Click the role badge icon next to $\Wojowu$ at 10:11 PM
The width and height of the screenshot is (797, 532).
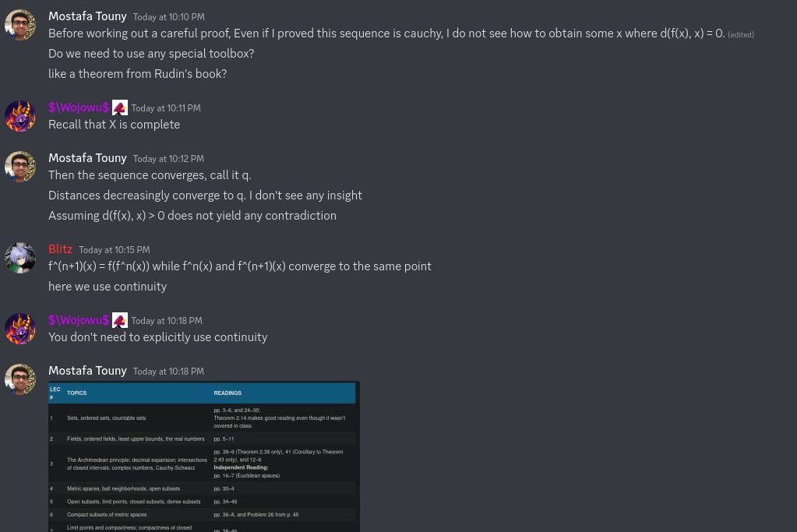tap(120, 107)
